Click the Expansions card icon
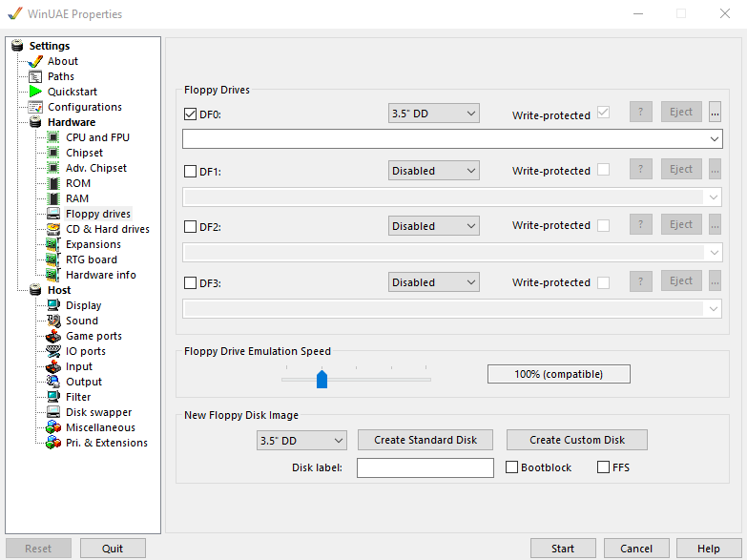This screenshot has height=560, width=747. 52,244
